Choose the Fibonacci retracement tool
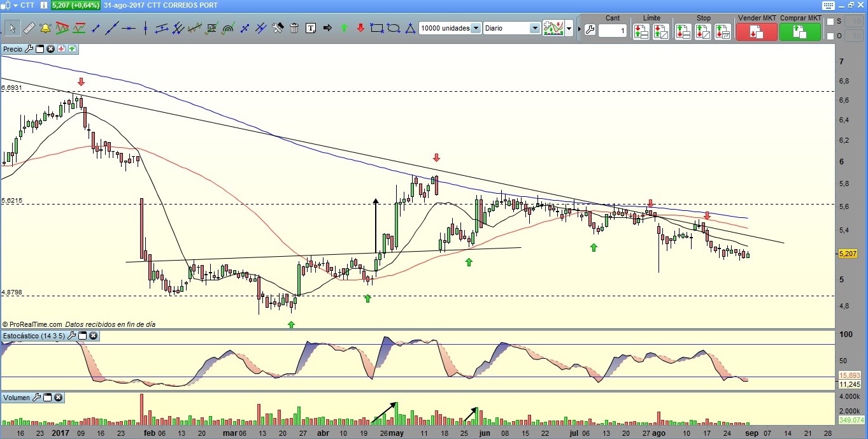Image resolution: width=868 pixels, height=439 pixels. click(211, 28)
